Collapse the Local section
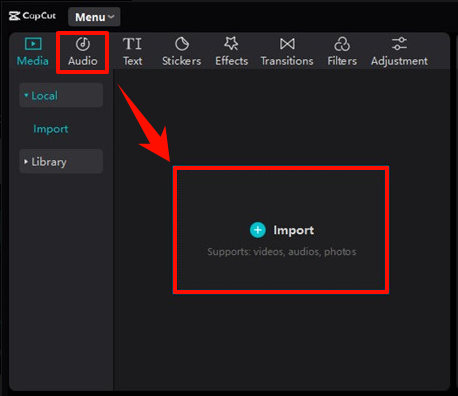Screen dimensions: 458x396 (x=61, y=96)
